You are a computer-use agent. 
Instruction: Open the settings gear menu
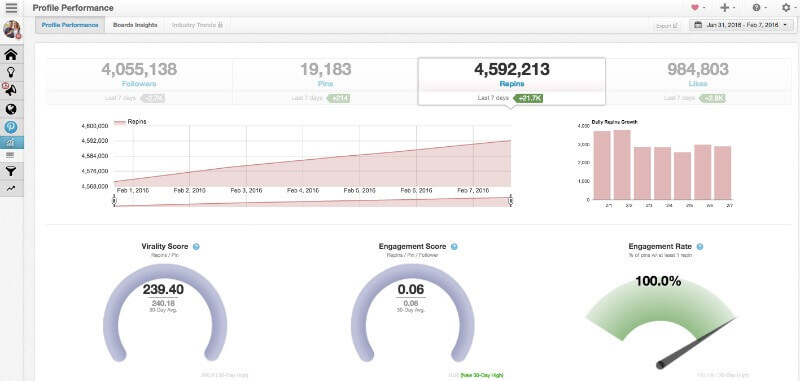[788, 8]
